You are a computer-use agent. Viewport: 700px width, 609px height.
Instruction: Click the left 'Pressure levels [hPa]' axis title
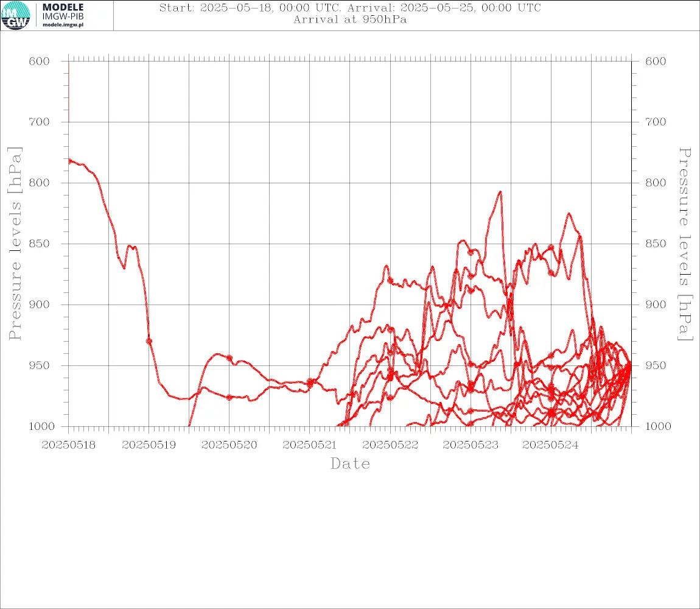(15, 244)
